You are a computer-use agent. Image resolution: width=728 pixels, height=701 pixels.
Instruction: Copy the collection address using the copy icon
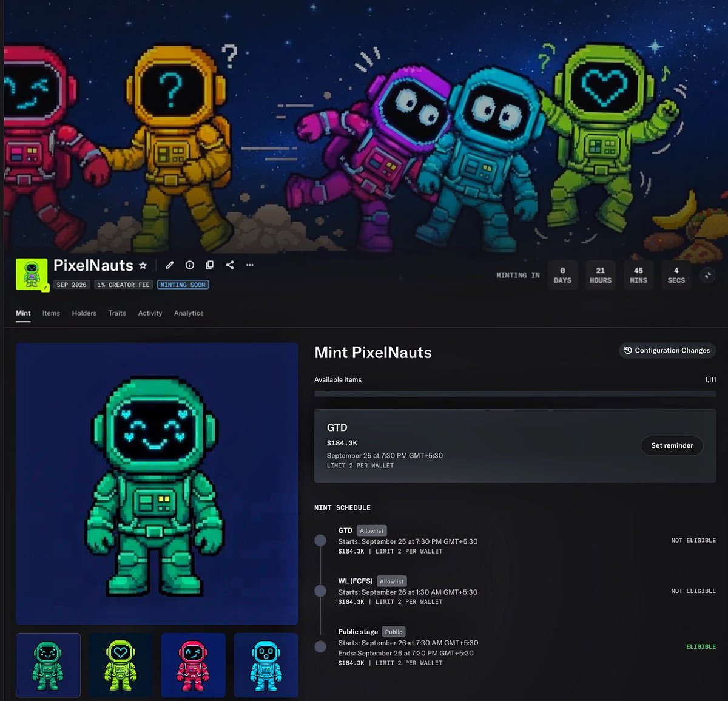[210, 265]
